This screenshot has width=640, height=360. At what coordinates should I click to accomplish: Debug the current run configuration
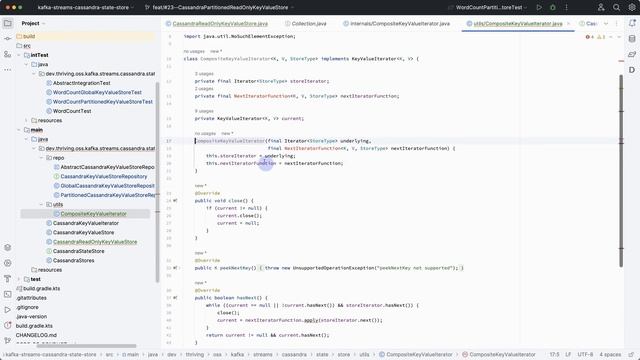coord(553,7)
